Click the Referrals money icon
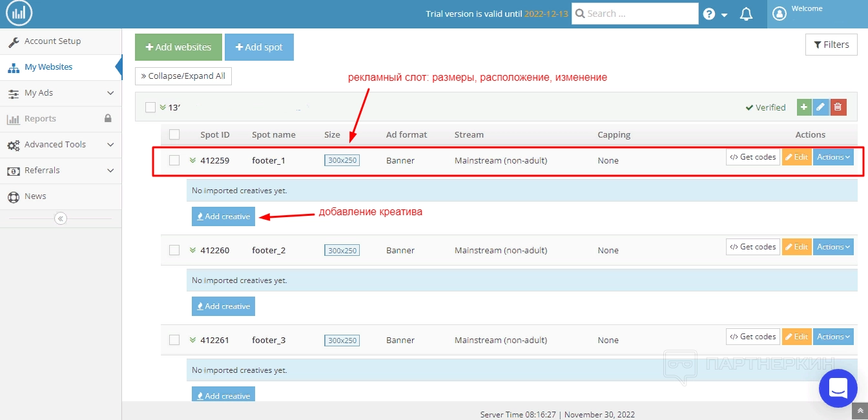868x420 pixels. 13,171
